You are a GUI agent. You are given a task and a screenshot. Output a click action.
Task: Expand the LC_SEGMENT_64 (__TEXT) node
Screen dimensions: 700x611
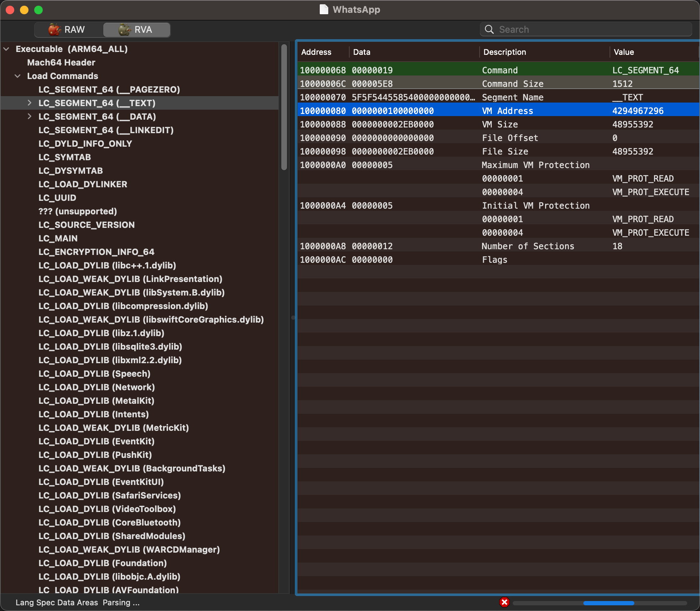pyautogui.click(x=30, y=103)
